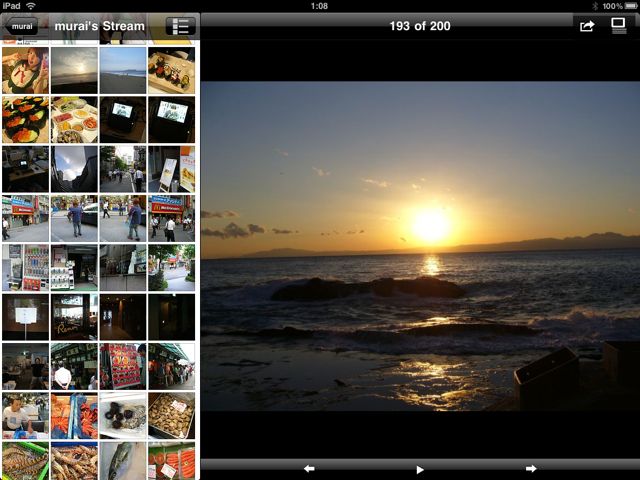The width and height of the screenshot is (640, 480).
Task: Open the thumbnail of girl in maid costume
Action: [x=25, y=70]
